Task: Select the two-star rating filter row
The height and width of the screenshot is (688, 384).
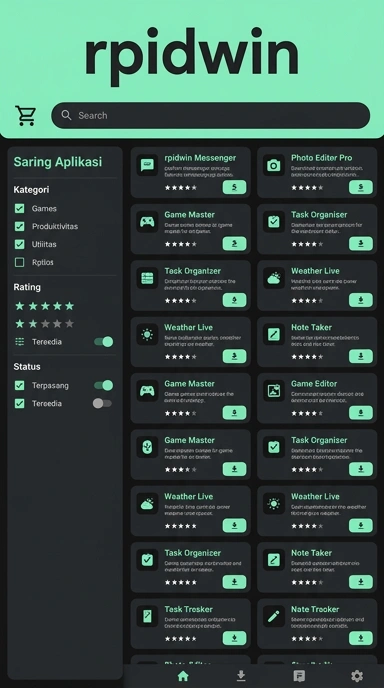Action: click(x=44, y=324)
